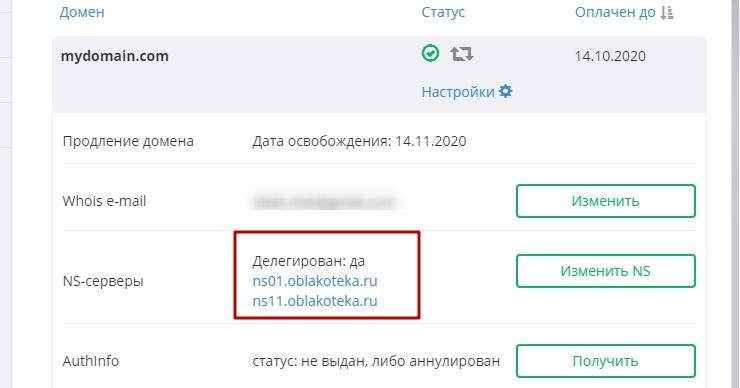Open the Настройки link
This screenshot has width=740, height=388.
(458, 92)
